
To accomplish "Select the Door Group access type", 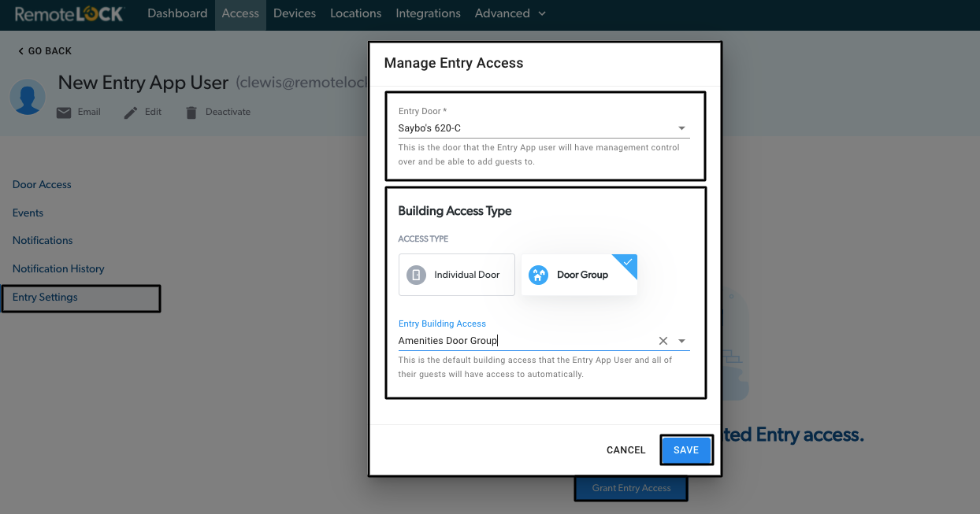I will (579, 274).
